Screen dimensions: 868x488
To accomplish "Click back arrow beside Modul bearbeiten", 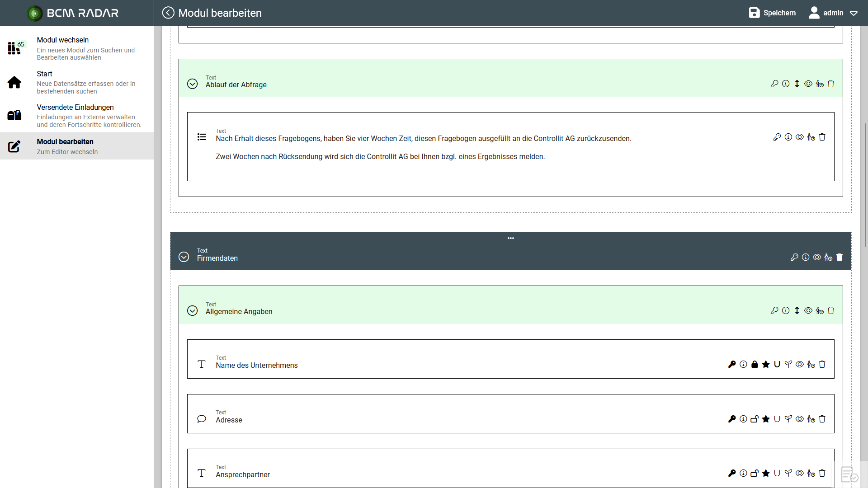I will pyautogui.click(x=168, y=13).
